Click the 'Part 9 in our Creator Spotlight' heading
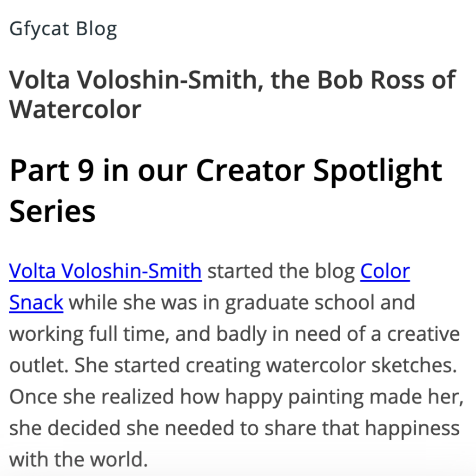Image resolution: width=476 pixels, height=476 pixels. pos(226,191)
